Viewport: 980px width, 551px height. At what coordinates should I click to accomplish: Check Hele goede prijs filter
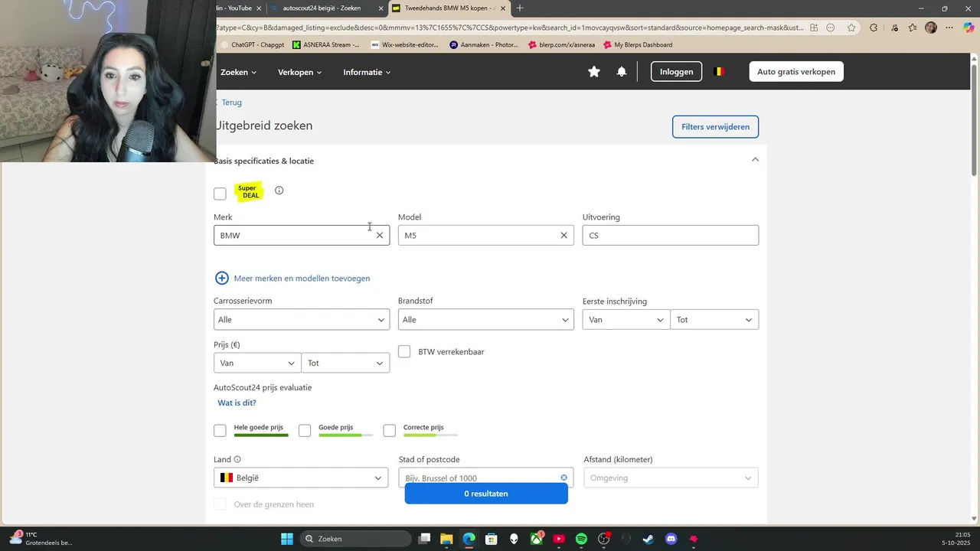pyautogui.click(x=220, y=431)
